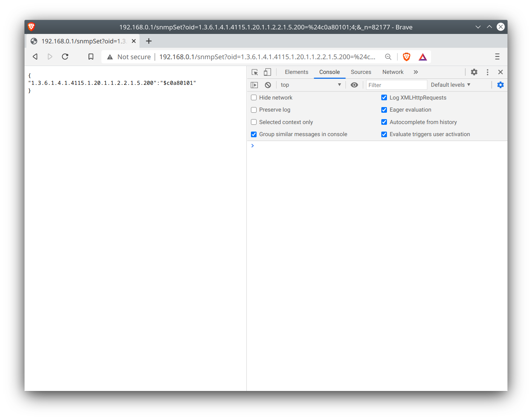Open Brave Shields panel
The height and width of the screenshot is (420, 532).
407,57
